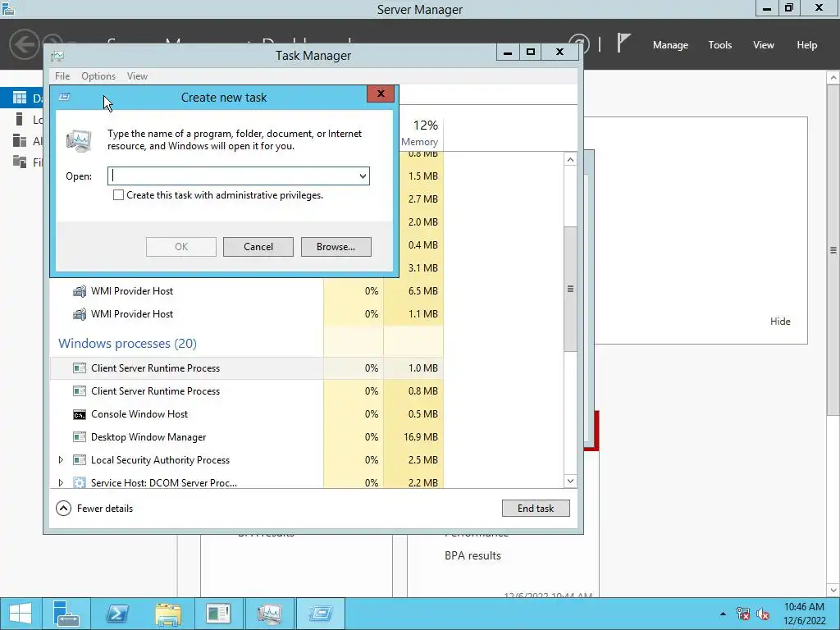Click BPA results in Server Manager
The width and height of the screenshot is (840, 630).
coord(472,556)
